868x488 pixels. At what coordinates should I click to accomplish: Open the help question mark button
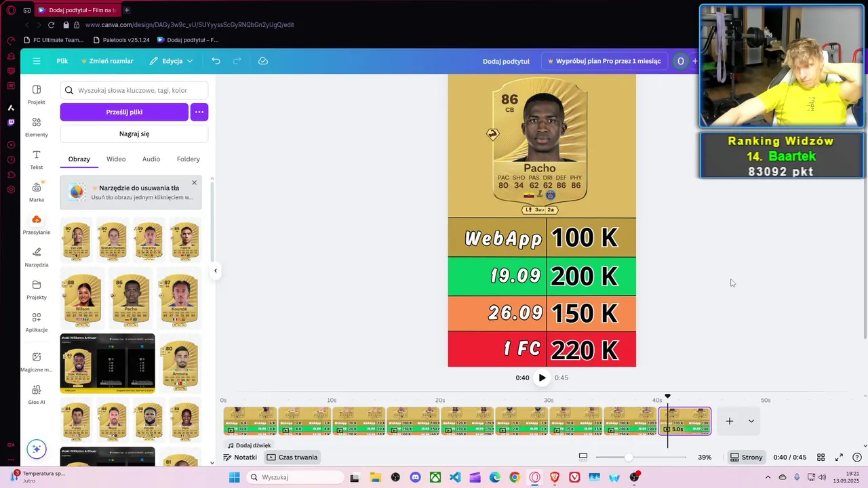(857, 457)
